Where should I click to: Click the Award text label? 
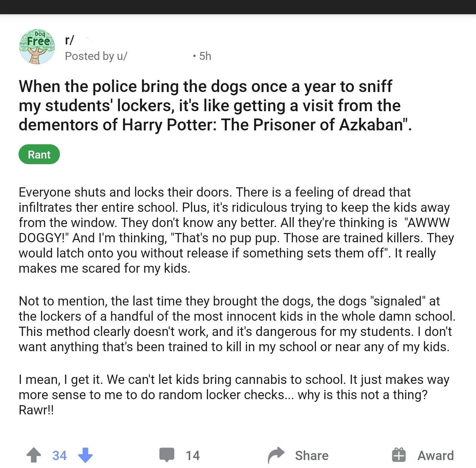click(435, 455)
